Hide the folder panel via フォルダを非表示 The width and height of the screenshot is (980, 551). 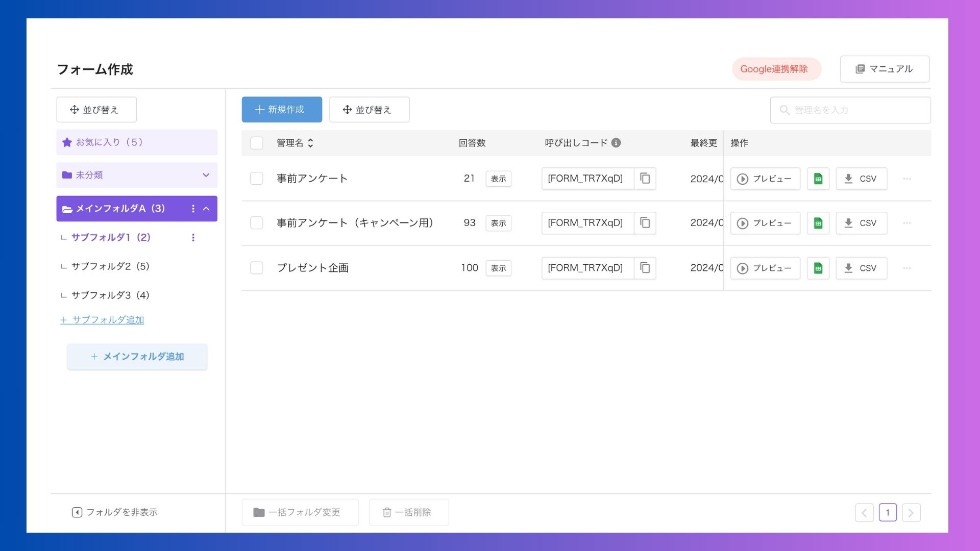click(x=115, y=512)
